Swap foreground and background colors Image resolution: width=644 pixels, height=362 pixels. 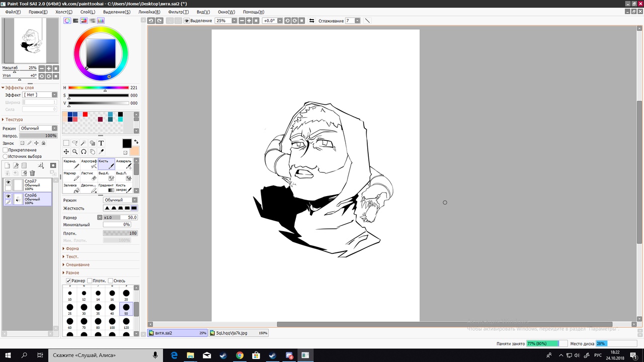point(136,142)
